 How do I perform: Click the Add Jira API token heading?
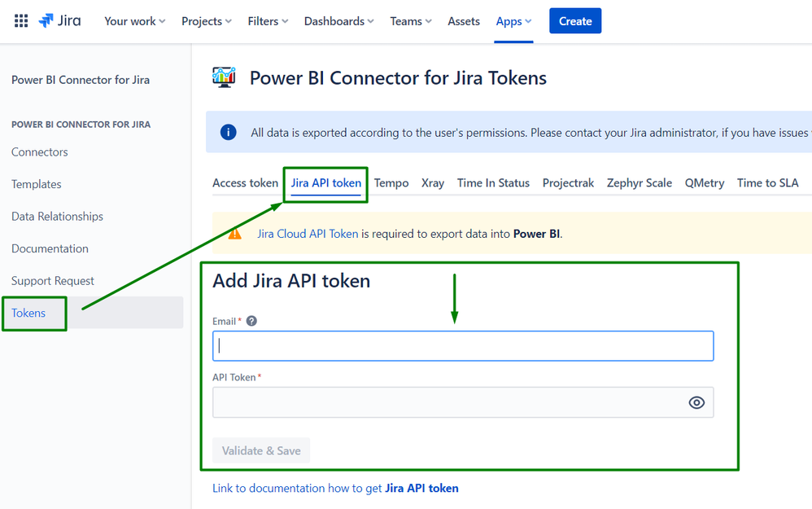(291, 281)
